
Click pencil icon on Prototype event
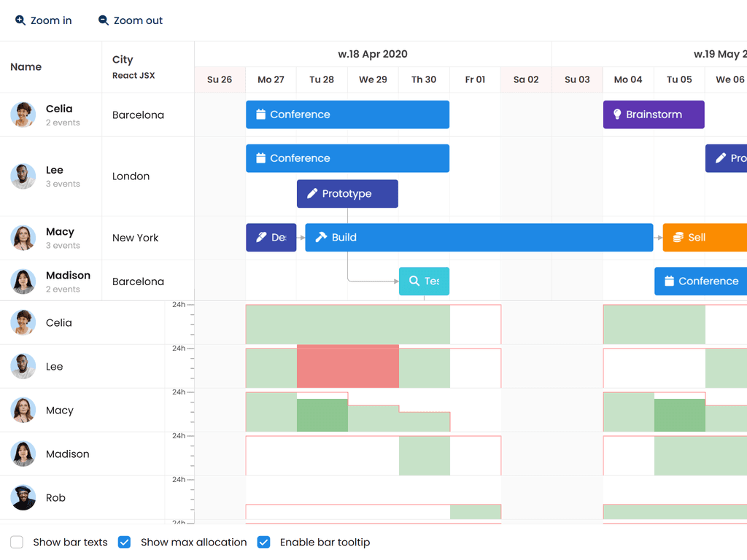tap(312, 194)
